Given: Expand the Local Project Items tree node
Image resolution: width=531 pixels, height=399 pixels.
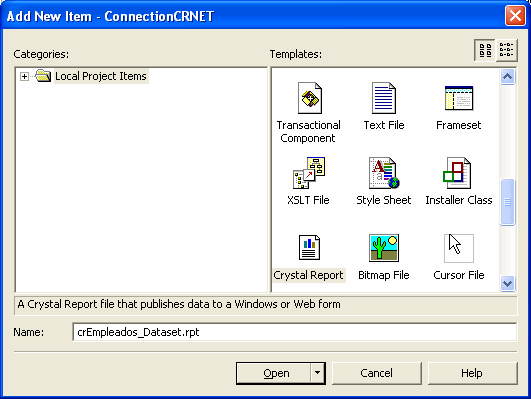Looking at the screenshot, I should pyautogui.click(x=24, y=77).
